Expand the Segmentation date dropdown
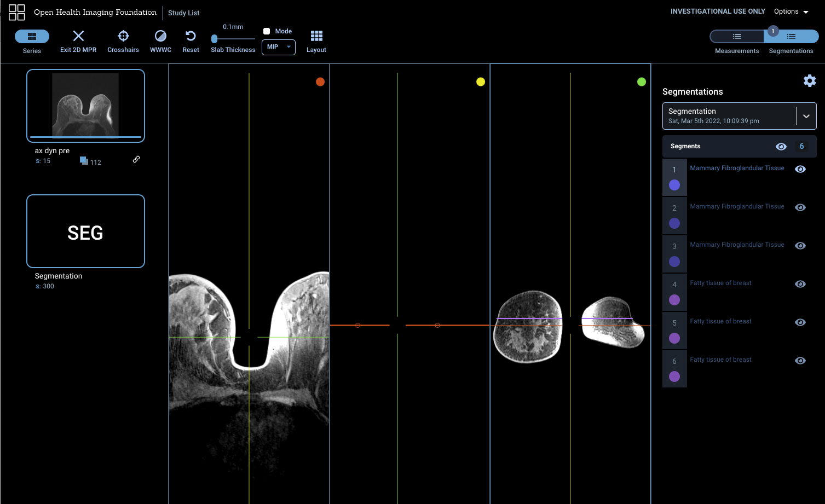 point(806,115)
